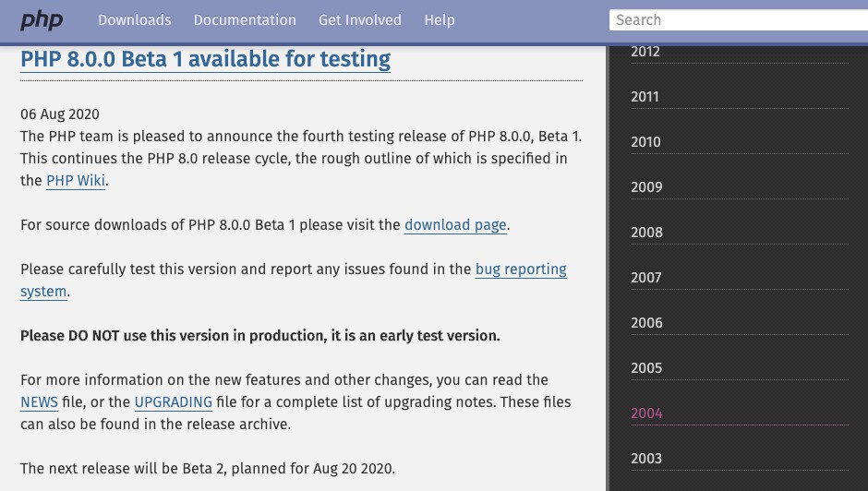The image size is (868, 491).
Task: Open the Downloads menu
Action: 135,20
